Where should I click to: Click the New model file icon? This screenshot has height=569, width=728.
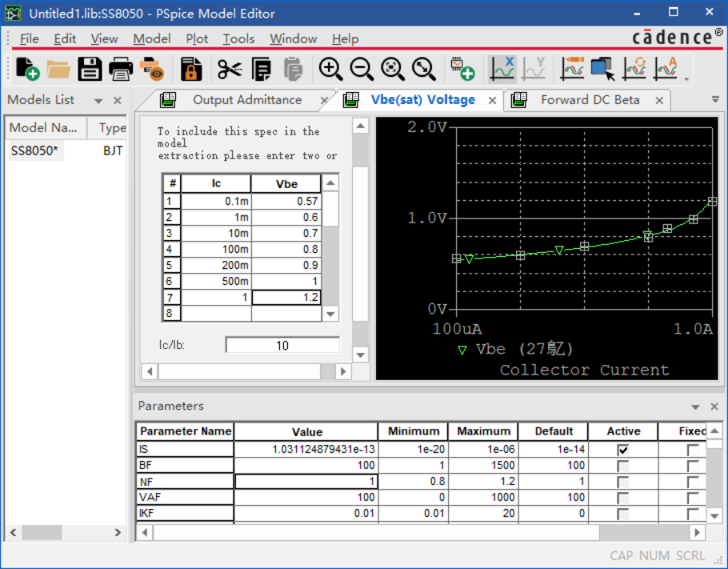click(27, 70)
